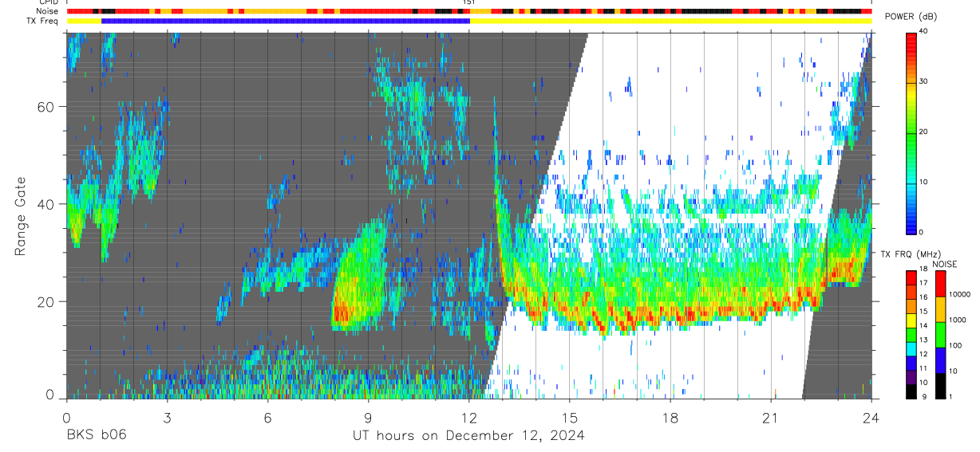Click the '30' value on the POWER scale
The width and height of the screenshot is (980, 452).
tap(923, 81)
